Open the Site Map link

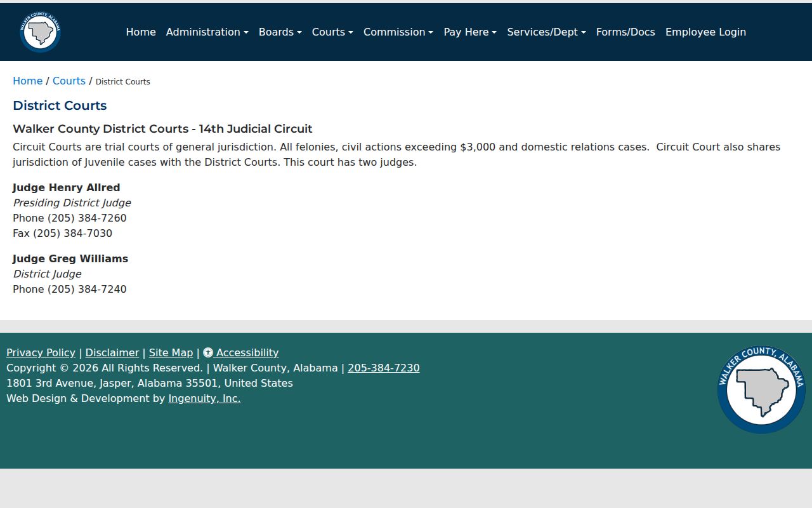[x=171, y=352]
